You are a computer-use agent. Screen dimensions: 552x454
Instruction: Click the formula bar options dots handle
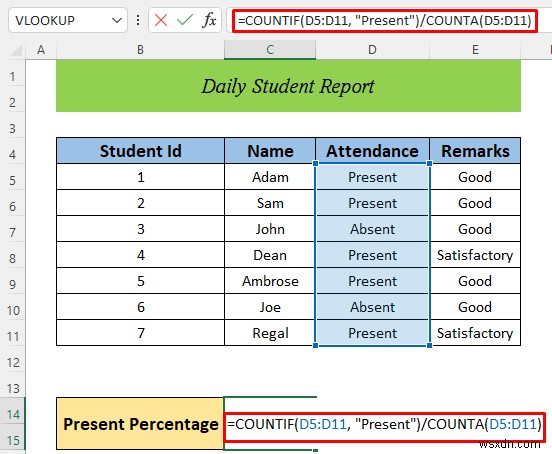pos(138,20)
